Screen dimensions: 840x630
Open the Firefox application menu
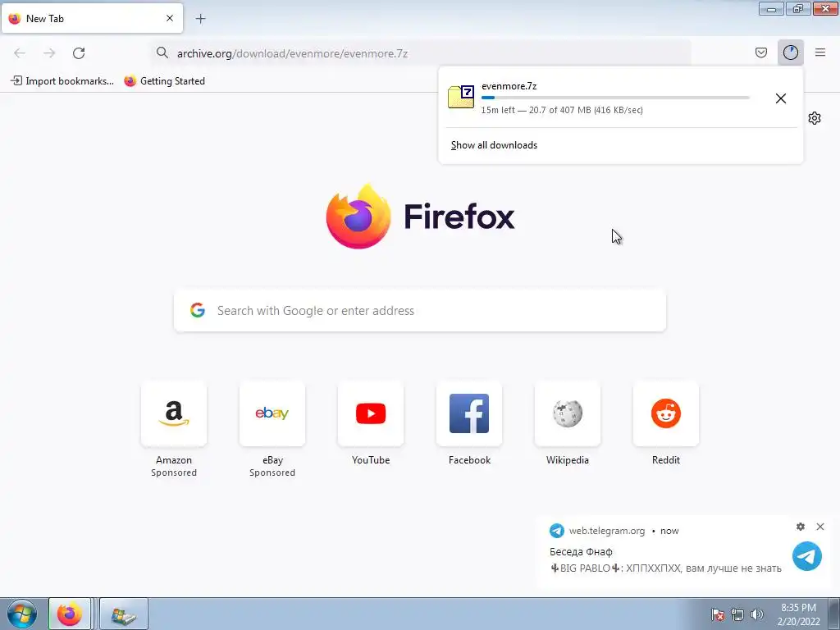pos(820,52)
